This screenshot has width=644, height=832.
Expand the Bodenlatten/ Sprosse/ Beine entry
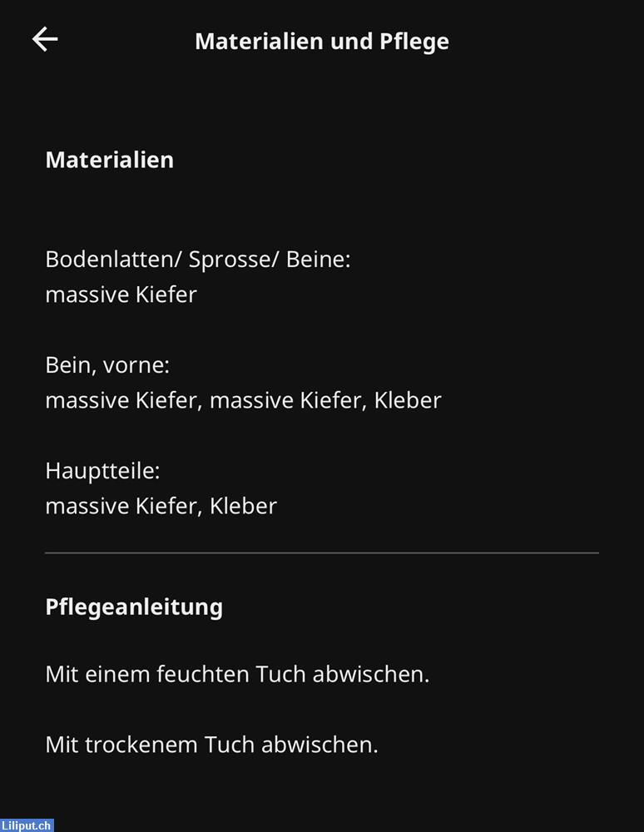[198, 259]
